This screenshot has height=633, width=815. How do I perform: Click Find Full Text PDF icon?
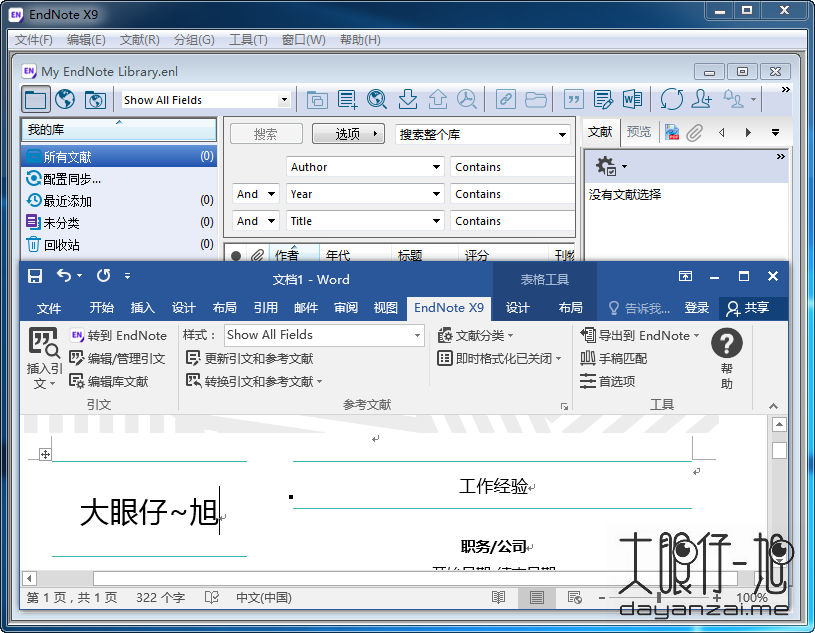coord(467,99)
